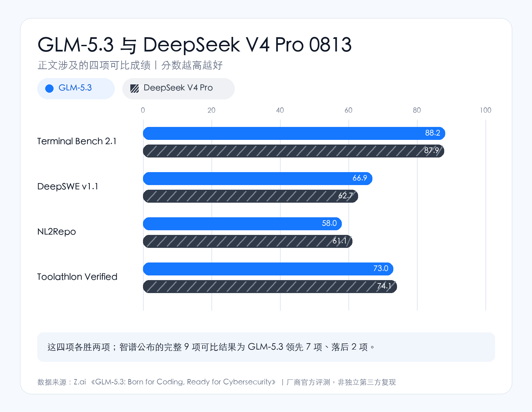
Task: Select the DeepSWE v1.1 GLM-5.3 bar
Action: click(x=258, y=178)
